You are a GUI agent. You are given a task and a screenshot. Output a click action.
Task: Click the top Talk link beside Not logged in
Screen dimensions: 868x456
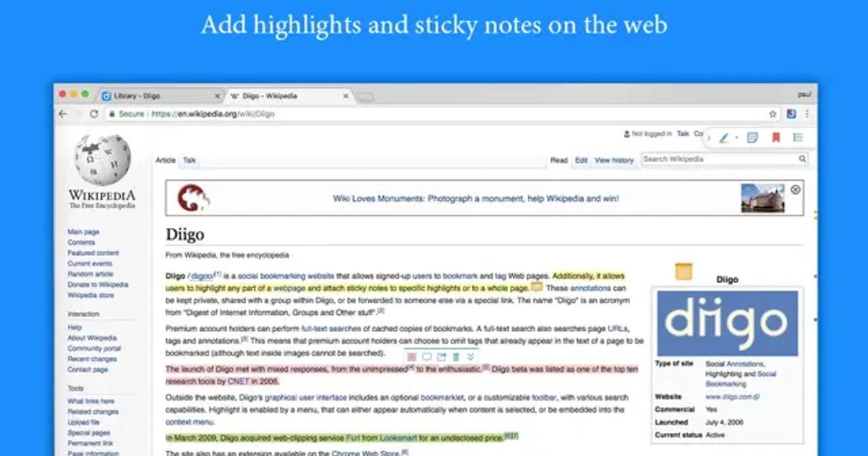pos(683,134)
